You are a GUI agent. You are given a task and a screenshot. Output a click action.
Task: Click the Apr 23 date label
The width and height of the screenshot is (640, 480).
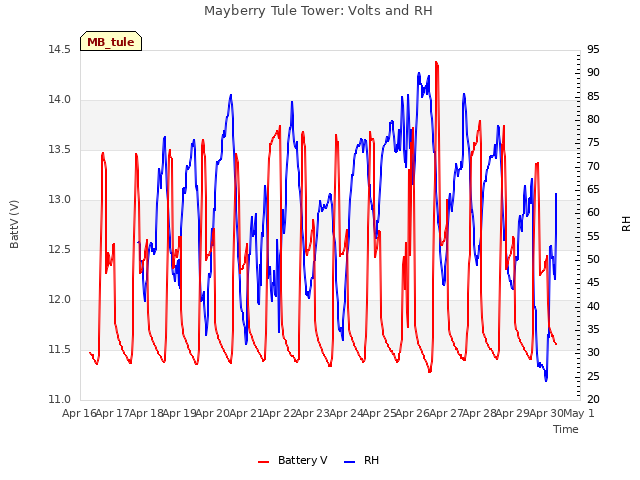[x=313, y=414]
